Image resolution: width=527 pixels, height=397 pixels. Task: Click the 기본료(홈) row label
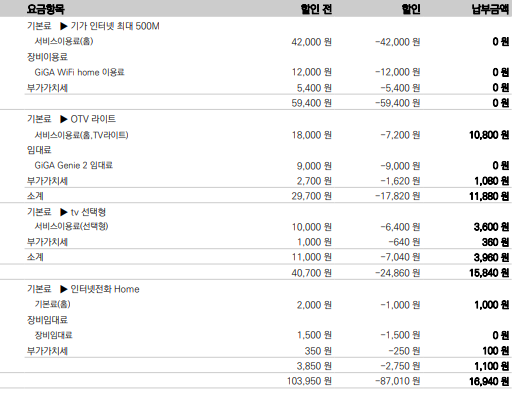(x=52, y=304)
